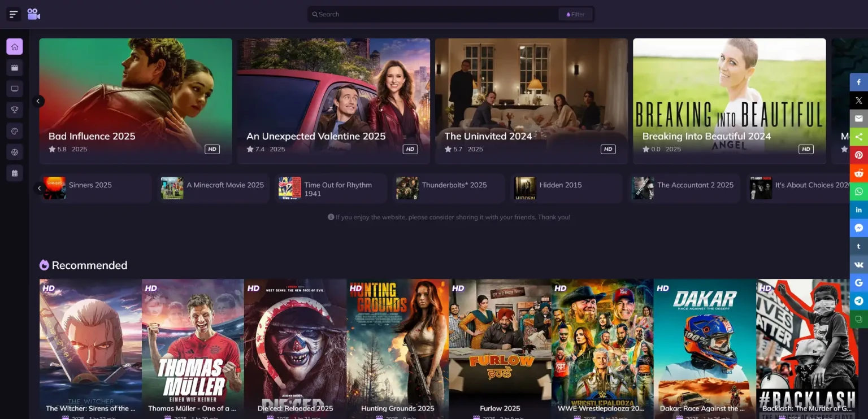Share via Facebook Messenger
The height and width of the screenshot is (419, 868).
[x=859, y=228]
